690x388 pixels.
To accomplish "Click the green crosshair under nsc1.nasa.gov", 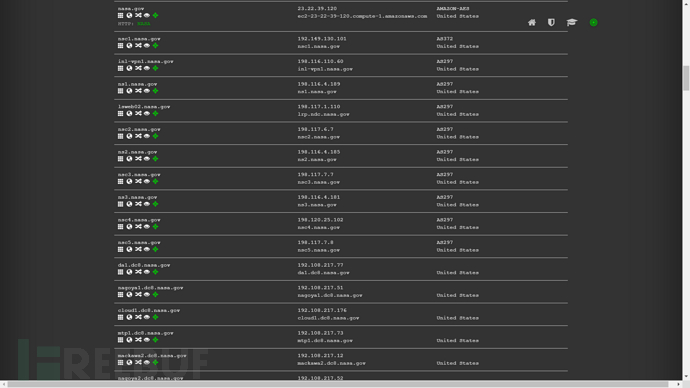I will [155, 46].
